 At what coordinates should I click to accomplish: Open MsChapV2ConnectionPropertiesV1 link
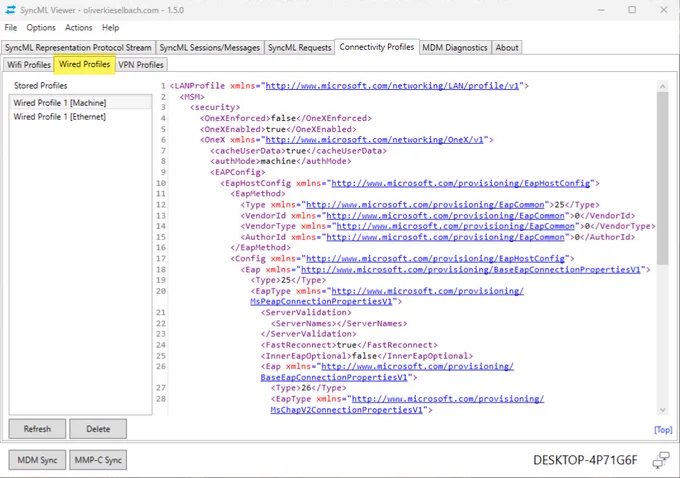[x=346, y=410]
